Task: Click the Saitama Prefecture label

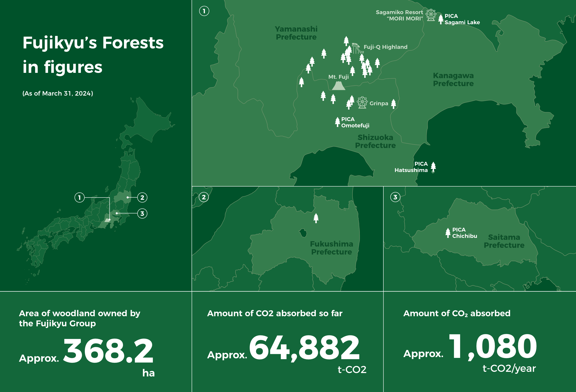Action: coord(504,241)
